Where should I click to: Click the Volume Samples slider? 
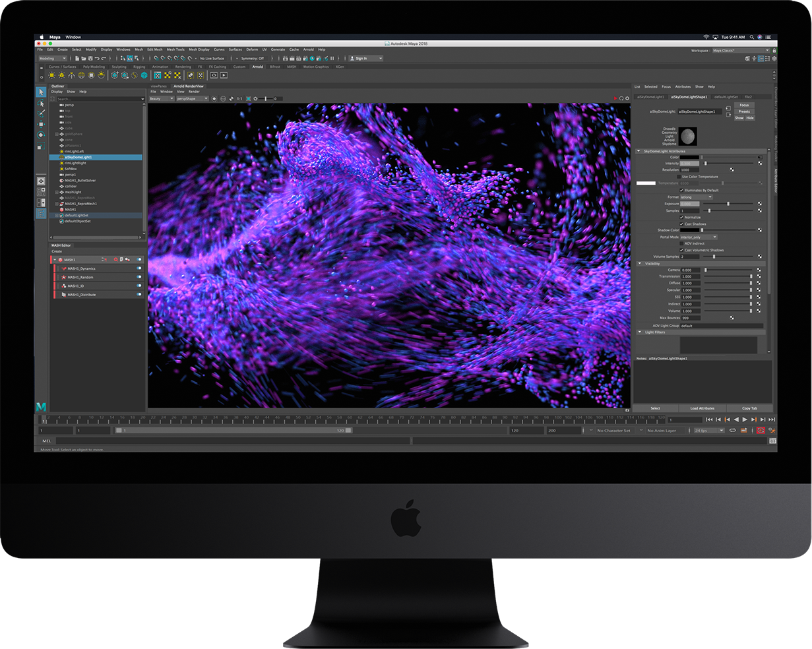(728, 257)
